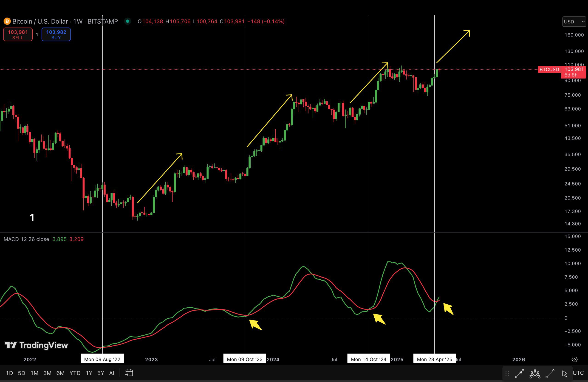
Task: Select the Trend Line drawing tool
Action: [x=550, y=374]
